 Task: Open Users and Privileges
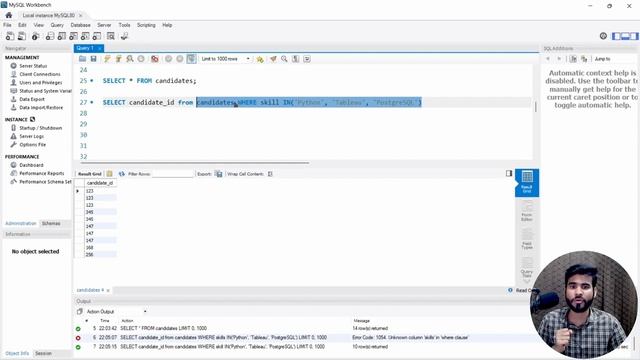click(x=40, y=82)
